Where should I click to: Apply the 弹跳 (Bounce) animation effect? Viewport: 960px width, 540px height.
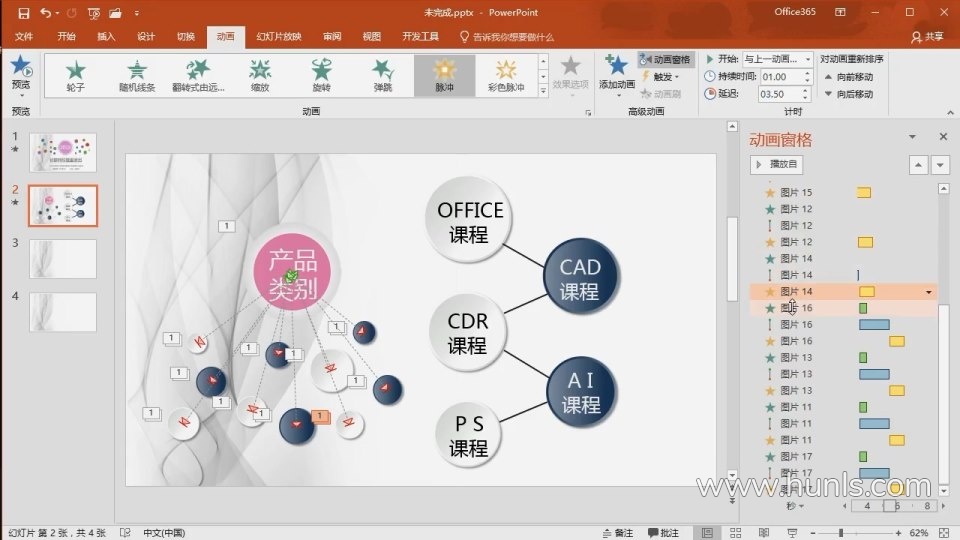click(x=383, y=75)
